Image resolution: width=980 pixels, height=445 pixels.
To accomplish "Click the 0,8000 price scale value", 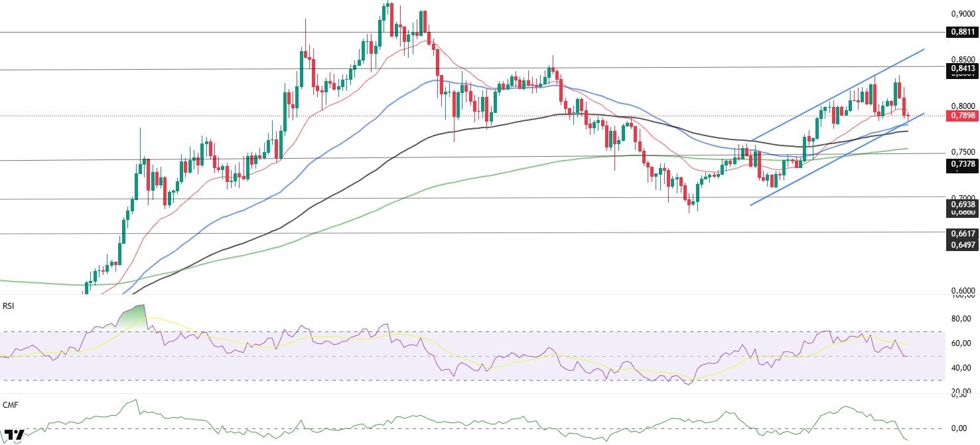I will (962, 106).
